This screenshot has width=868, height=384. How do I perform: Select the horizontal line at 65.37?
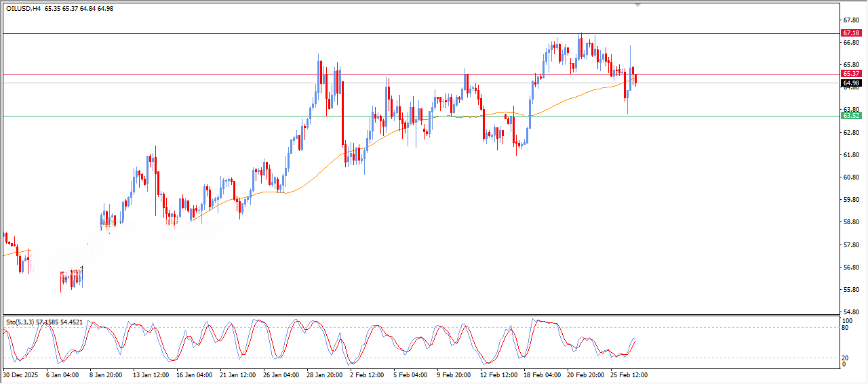[x=203, y=74]
